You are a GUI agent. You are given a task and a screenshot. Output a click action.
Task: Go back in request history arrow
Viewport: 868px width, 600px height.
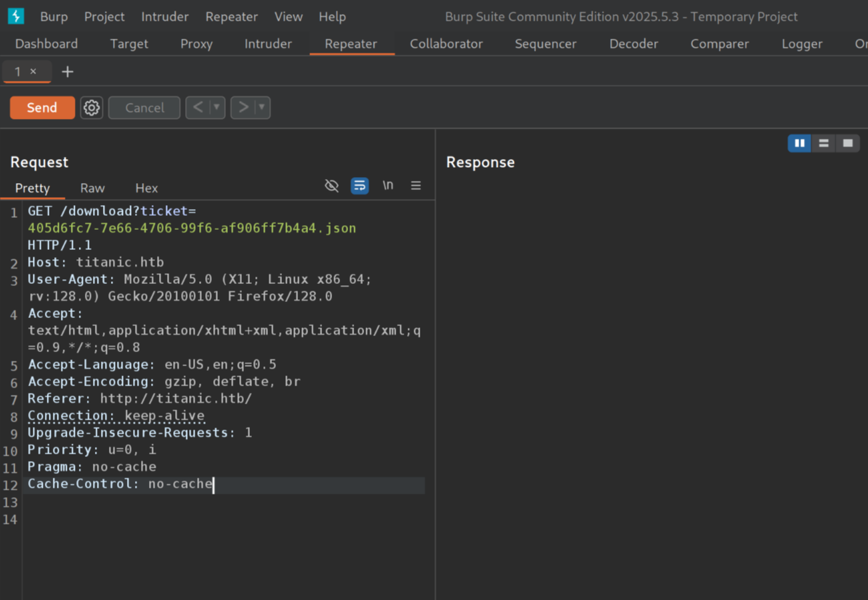point(198,108)
